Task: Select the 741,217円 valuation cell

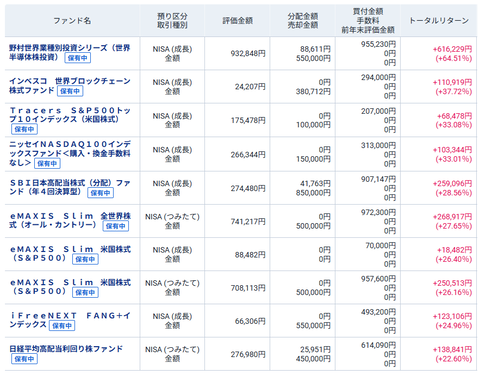Action: tap(248, 221)
